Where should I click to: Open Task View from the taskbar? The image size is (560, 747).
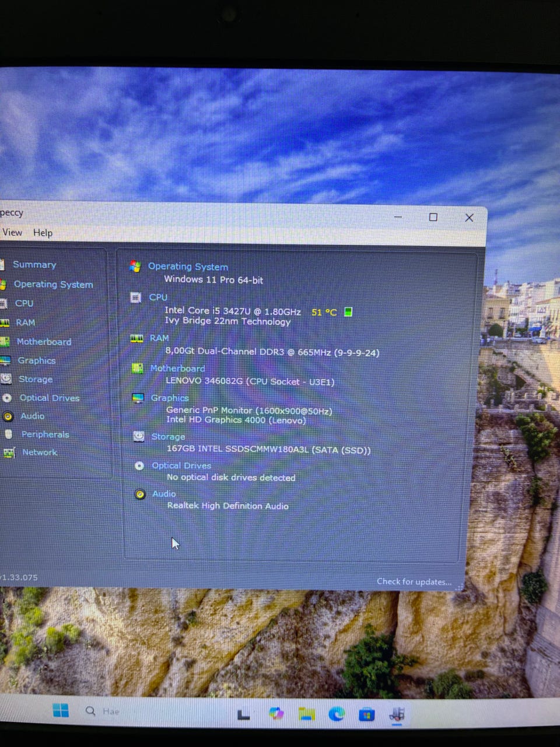pyautogui.click(x=243, y=714)
